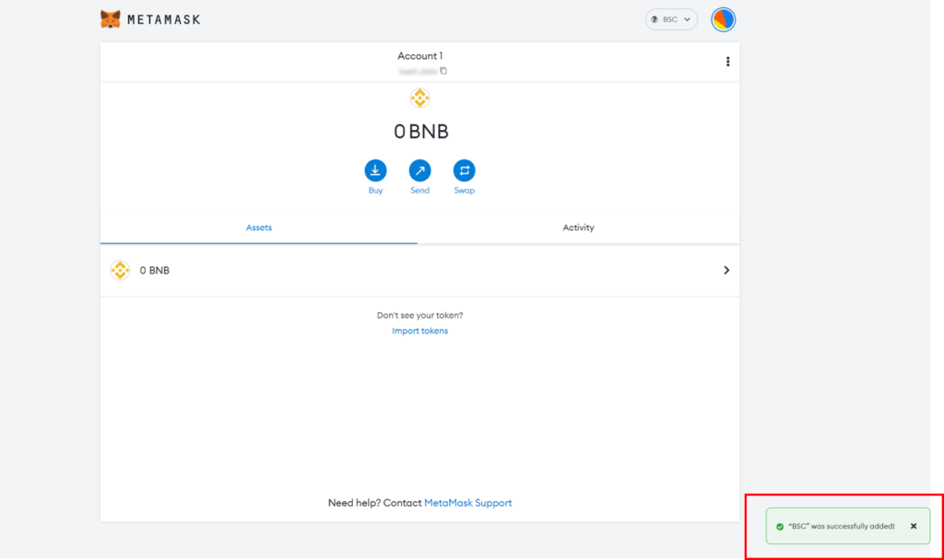This screenshot has height=560, width=944.
Task: Click the Buy label under the icon
Action: coord(375,191)
